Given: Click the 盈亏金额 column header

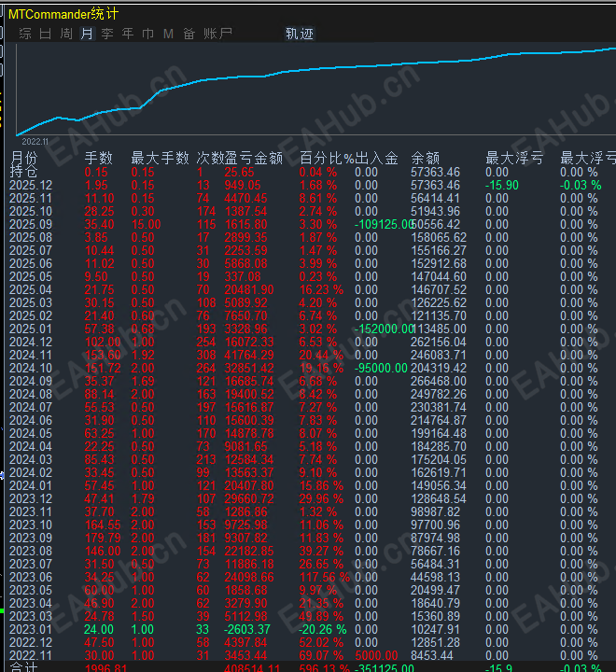Looking at the screenshot, I should click(254, 158).
